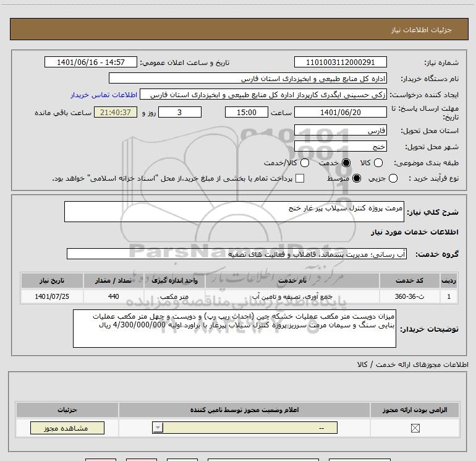Open اطلاعات تماس خریدار link
The height and width of the screenshot is (461, 476).
(104, 95)
